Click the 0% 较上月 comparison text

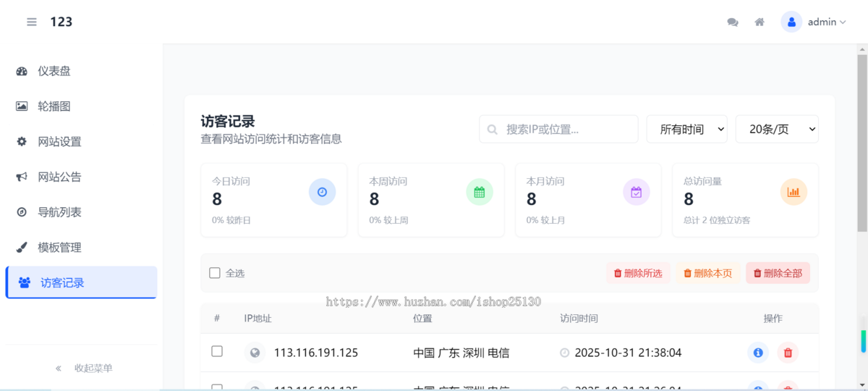[x=545, y=220]
